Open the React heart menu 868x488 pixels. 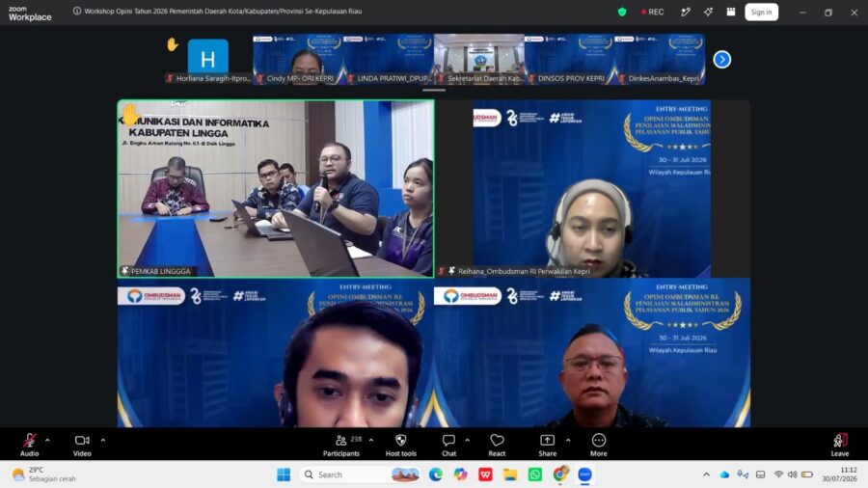tap(497, 445)
